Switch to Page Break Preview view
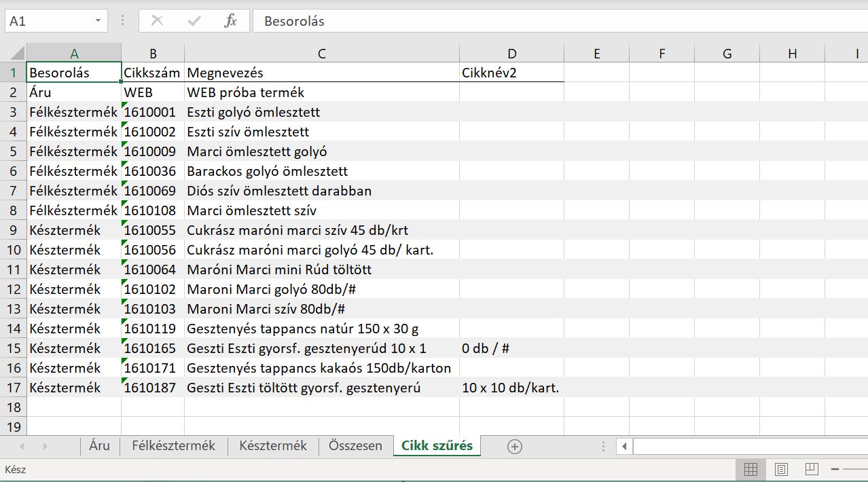868x482 pixels. point(811,469)
